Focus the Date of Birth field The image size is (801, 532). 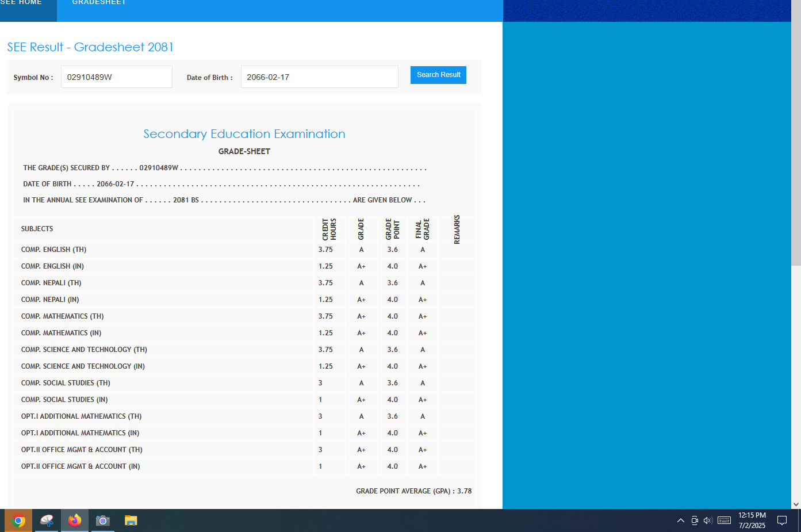coord(319,77)
